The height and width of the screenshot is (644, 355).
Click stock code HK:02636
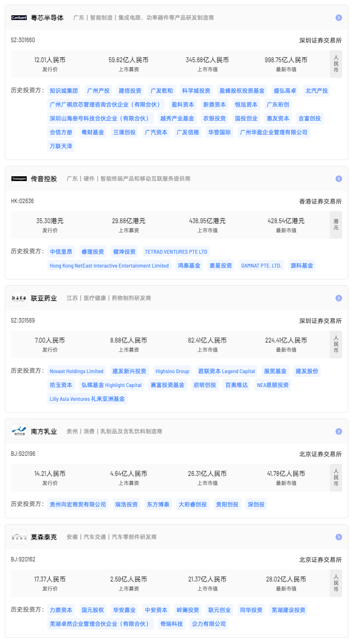[x=22, y=201]
